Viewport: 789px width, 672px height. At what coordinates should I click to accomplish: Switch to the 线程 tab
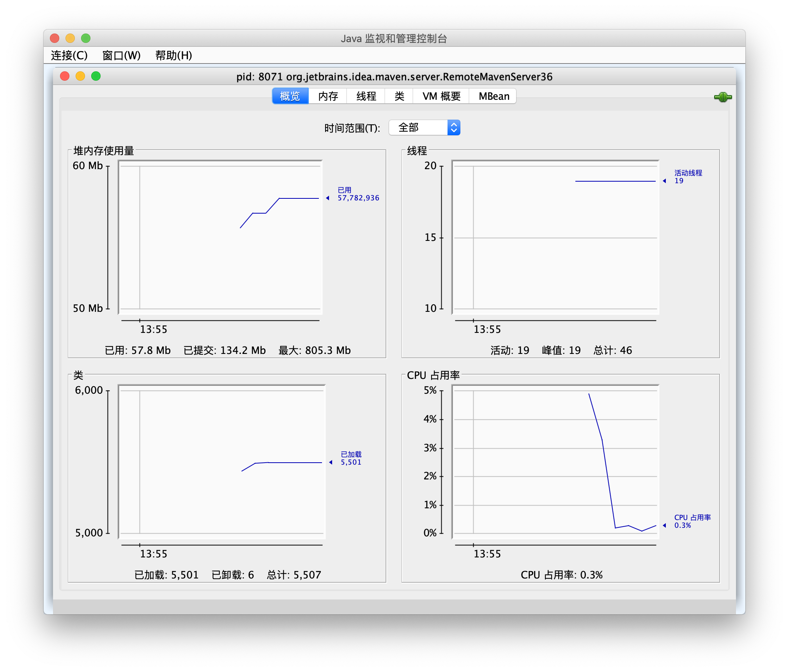(x=366, y=96)
